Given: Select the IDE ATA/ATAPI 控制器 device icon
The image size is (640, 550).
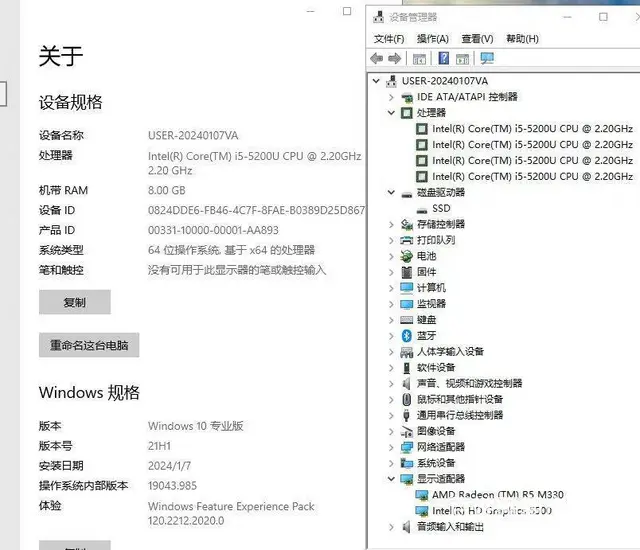Looking at the screenshot, I should pyautogui.click(x=407, y=97).
